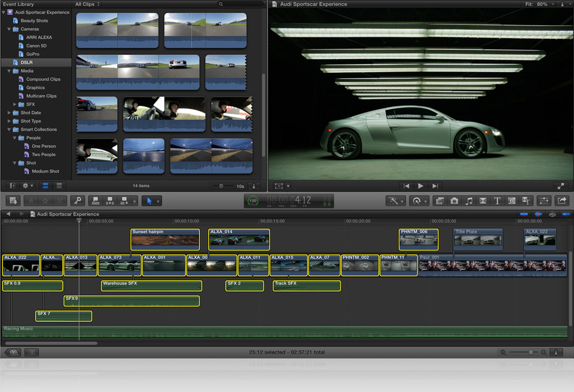Show the Timeline Index list
Image resolution: width=574 pixels, height=392 pixels.
tap(32, 353)
